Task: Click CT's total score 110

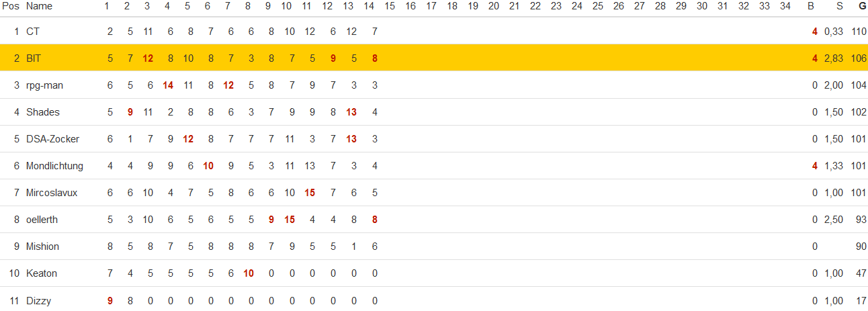Action: pos(859,32)
